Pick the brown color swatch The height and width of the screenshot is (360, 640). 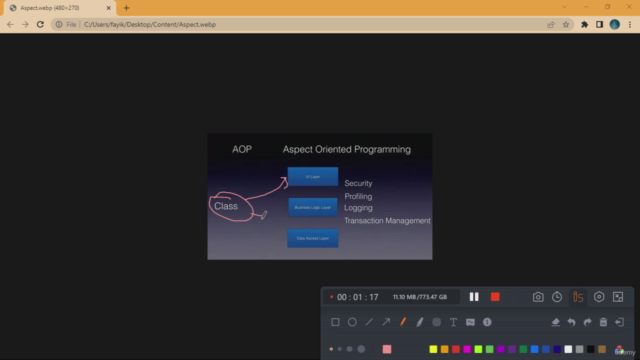(x=602, y=349)
